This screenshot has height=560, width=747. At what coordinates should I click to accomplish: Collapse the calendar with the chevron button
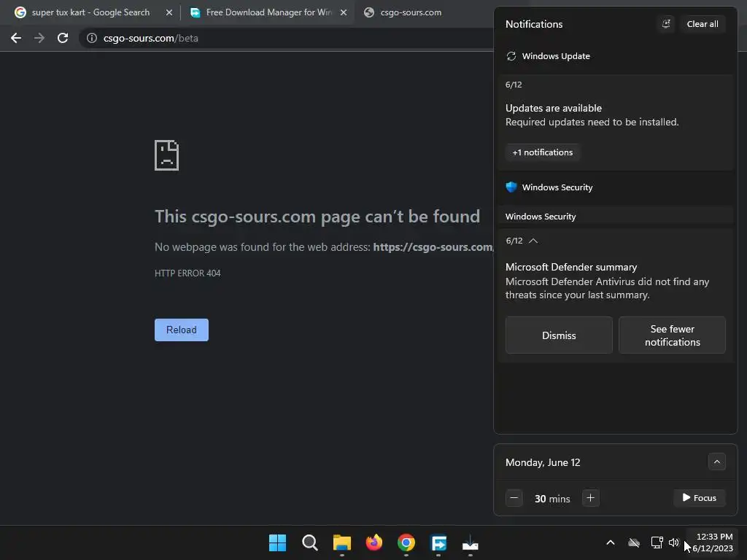click(716, 462)
